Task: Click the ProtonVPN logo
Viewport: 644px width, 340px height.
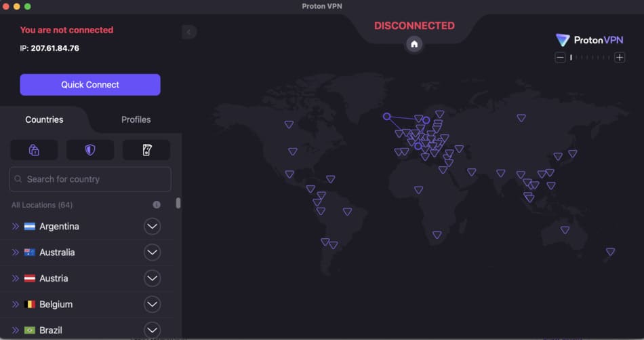Action: (x=588, y=40)
